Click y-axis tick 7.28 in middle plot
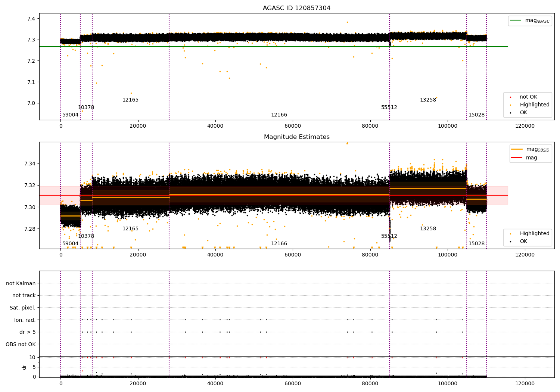The image size is (560, 392). pyautogui.click(x=30, y=229)
